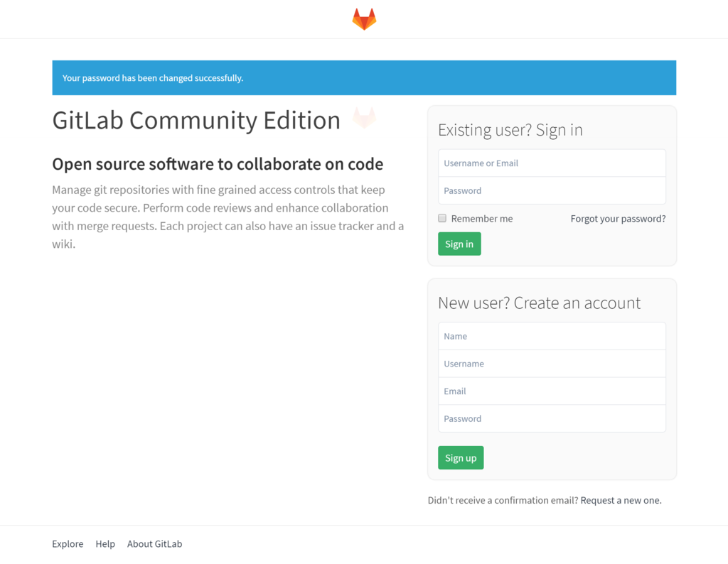
Task: Click the sign-in Password field
Action: pyautogui.click(x=552, y=191)
